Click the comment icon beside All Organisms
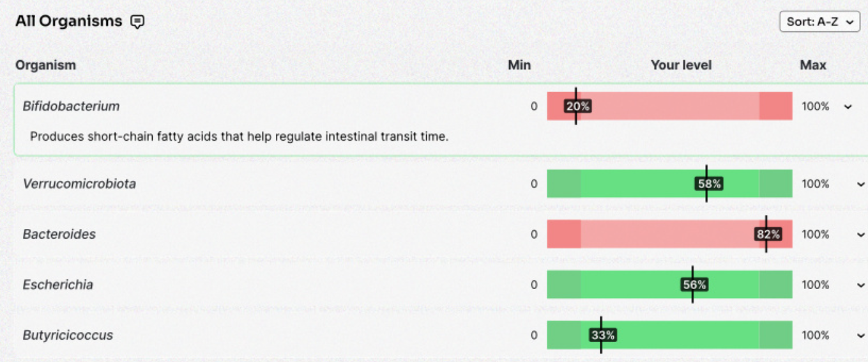Viewport: 868px width, 362px height. (x=137, y=22)
